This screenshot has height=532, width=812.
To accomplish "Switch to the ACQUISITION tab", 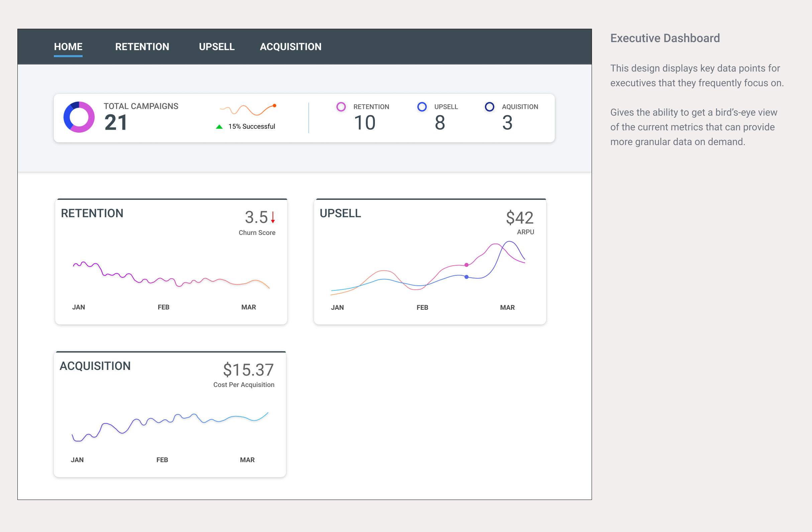I will pyautogui.click(x=291, y=47).
